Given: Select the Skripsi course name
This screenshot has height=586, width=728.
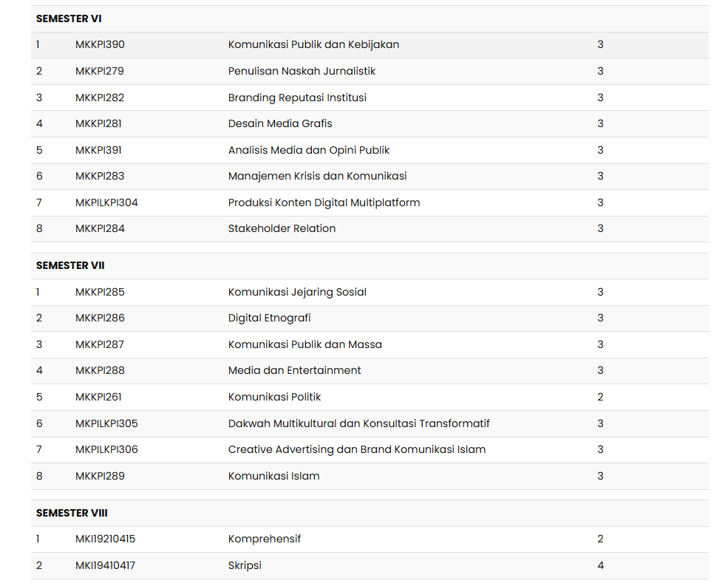Looking at the screenshot, I should [x=245, y=565].
